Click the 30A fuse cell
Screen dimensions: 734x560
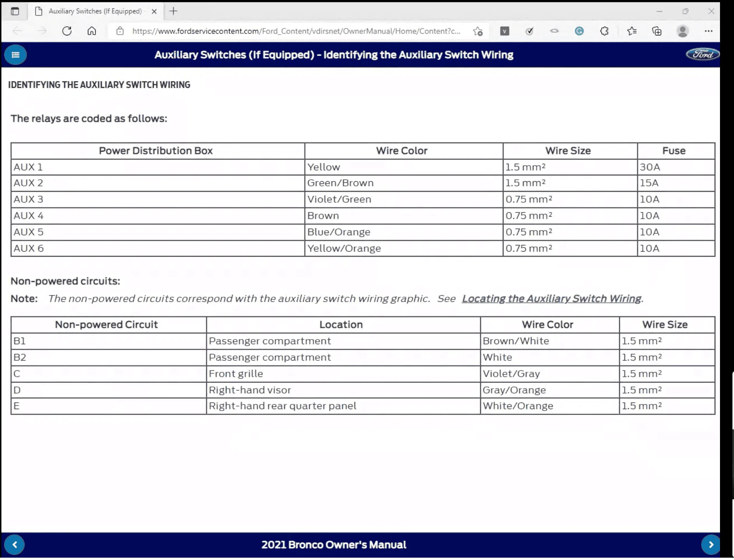coord(676,167)
